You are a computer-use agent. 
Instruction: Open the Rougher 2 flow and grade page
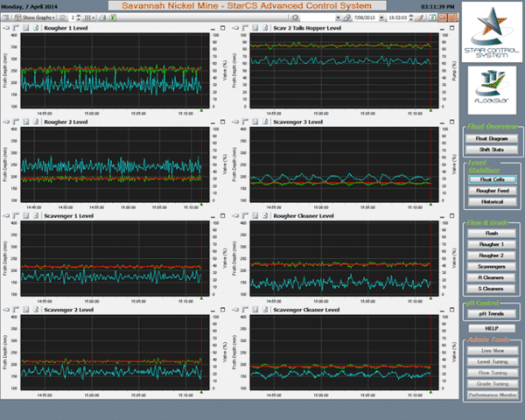[492, 255]
